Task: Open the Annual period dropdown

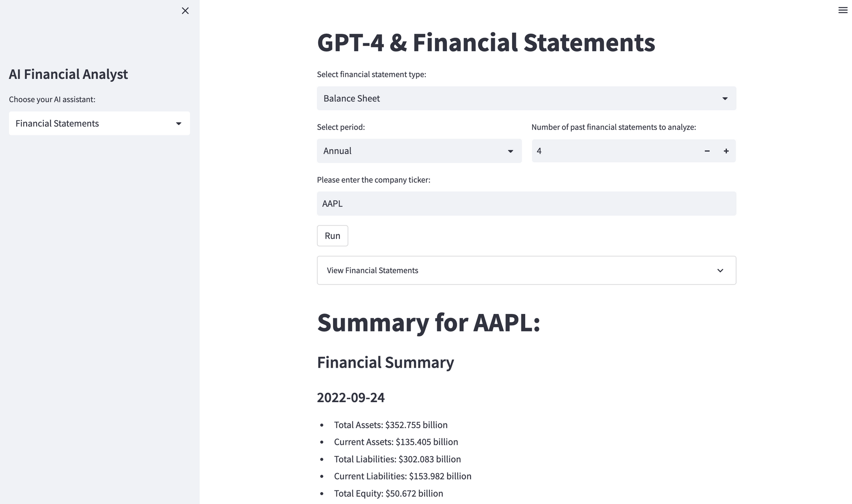Action: click(x=419, y=151)
